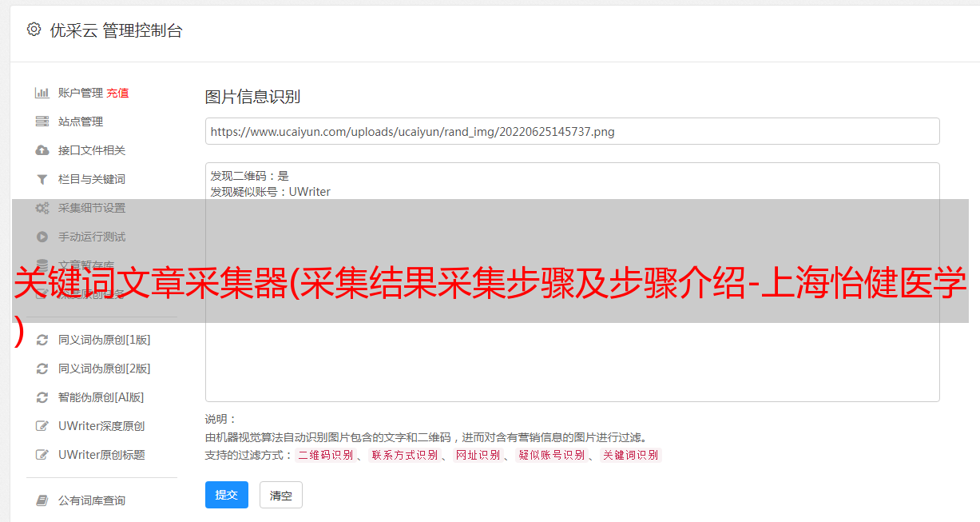Click the server icon for 站点管理
This screenshot has height=522, width=980.
click(42, 122)
